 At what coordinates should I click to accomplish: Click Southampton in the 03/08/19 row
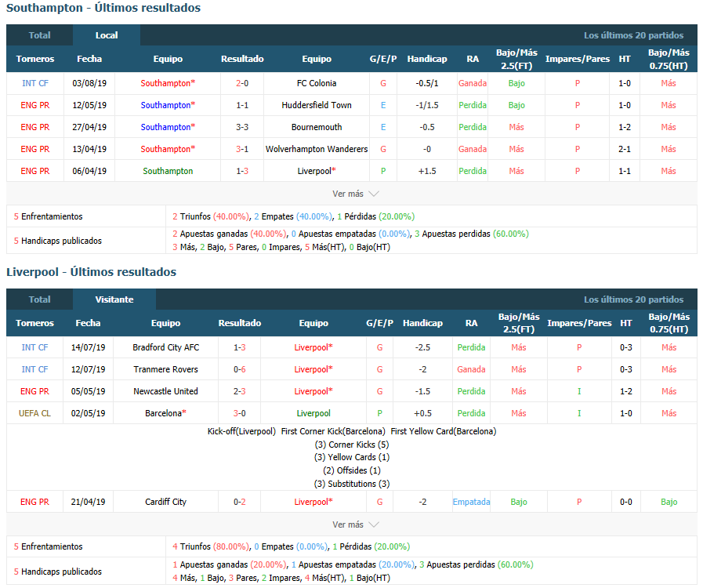pyautogui.click(x=168, y=83)
